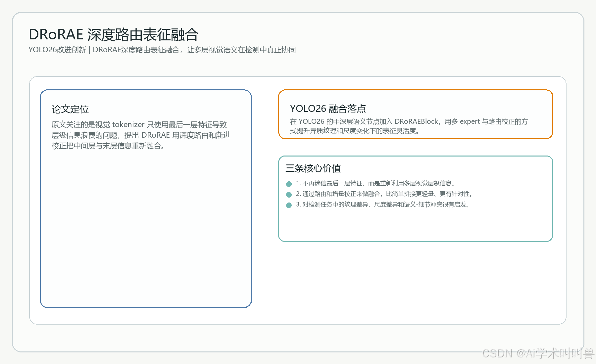Click the subtitle starting with "YOLO26改进创新"
596x364 pixels.
click(162, 50)
